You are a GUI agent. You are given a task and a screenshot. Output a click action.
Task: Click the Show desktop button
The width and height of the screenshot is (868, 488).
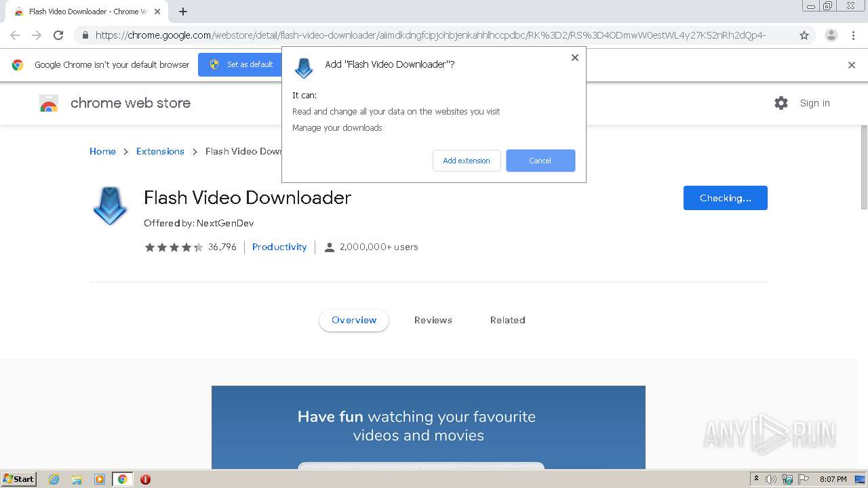click(x=861, y=479)
